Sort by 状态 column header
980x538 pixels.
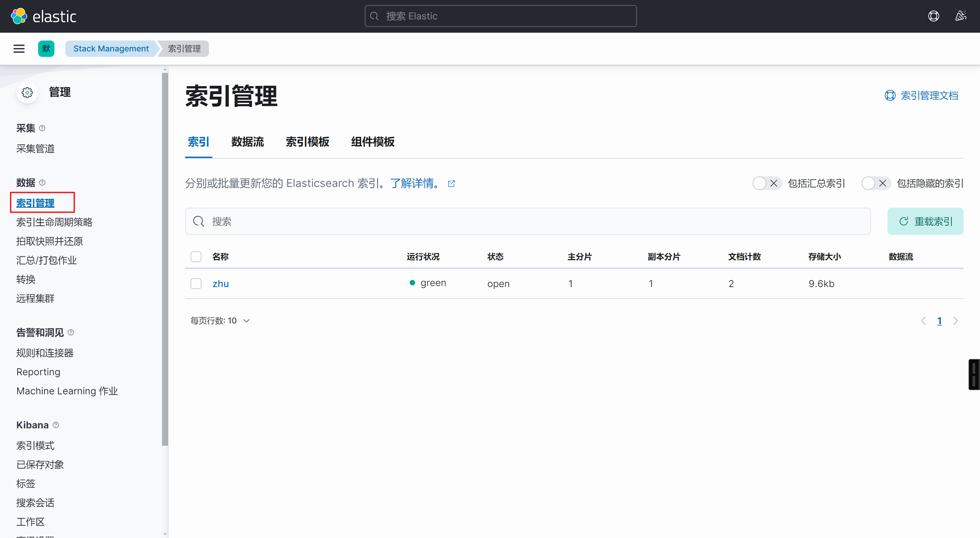point(496,257)
